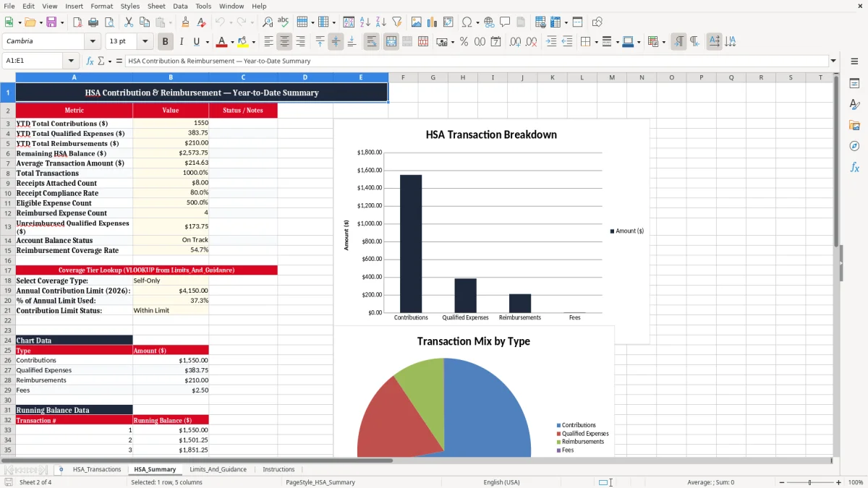Clone formatting with the paintbrush
The height and width of the screenshot is (488, 868).
pyautogui.click(x=186, y=22)
